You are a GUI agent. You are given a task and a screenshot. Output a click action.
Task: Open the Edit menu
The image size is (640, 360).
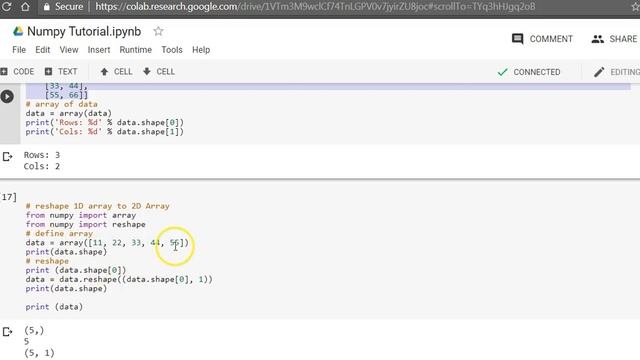tap(42, 50)
